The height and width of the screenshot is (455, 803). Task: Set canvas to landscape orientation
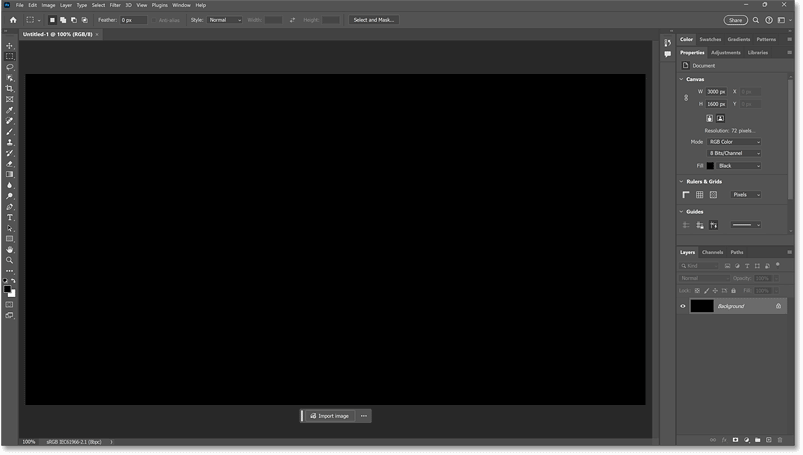click(x=721, y=118)
